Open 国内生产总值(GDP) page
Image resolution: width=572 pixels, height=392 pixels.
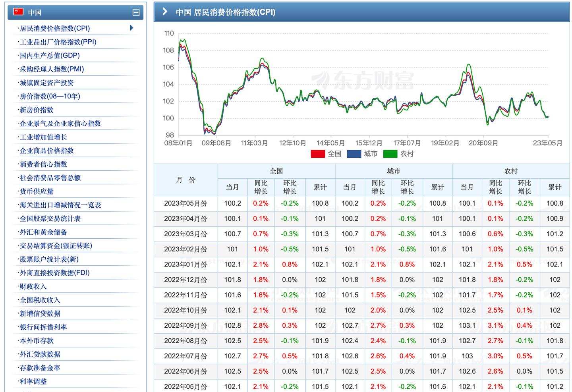(50, 56)
